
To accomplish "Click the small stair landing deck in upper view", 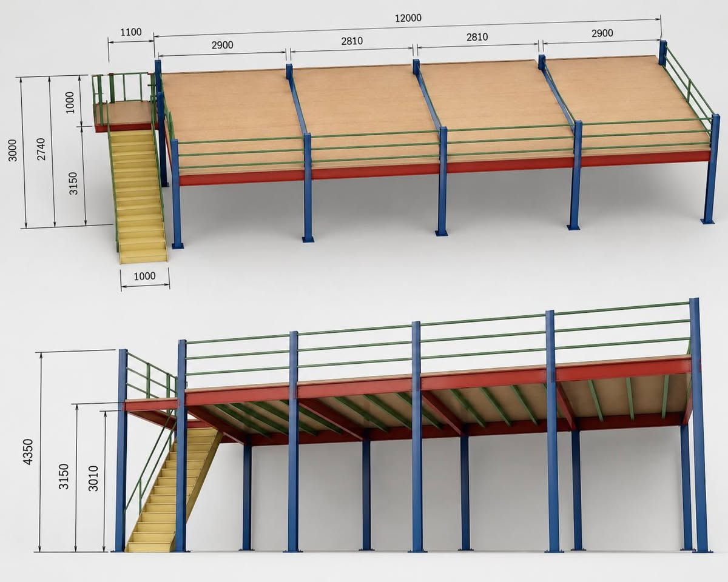I will (x=124, y=113).
